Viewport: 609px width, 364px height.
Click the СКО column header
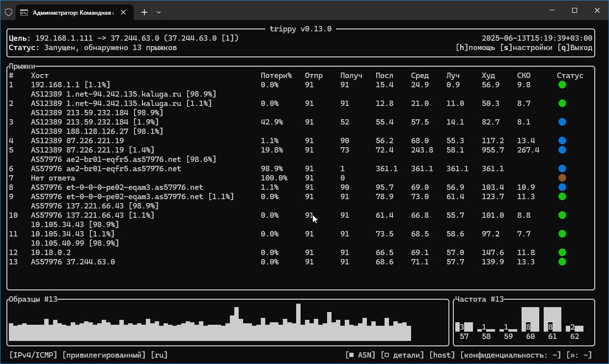click(524, 76)
